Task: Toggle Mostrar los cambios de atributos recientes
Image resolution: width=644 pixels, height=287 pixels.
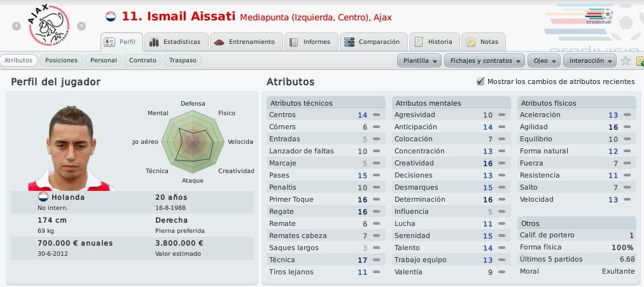Action: pos(480,81)
